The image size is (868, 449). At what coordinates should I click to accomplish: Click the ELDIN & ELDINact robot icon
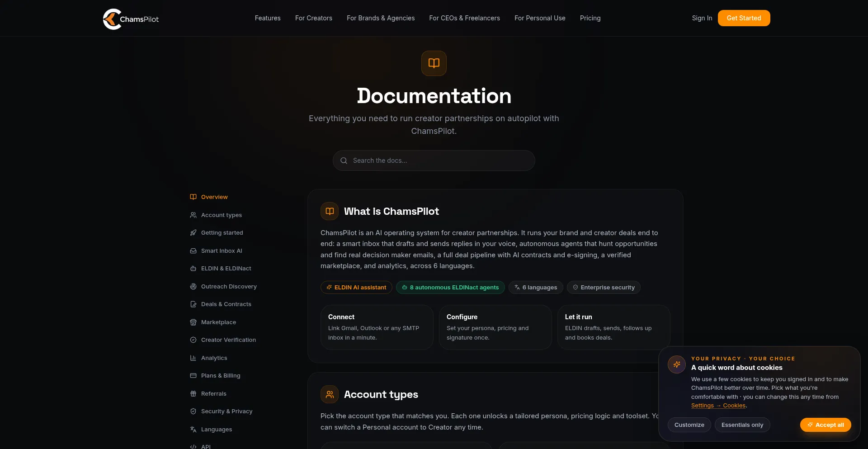193,268
